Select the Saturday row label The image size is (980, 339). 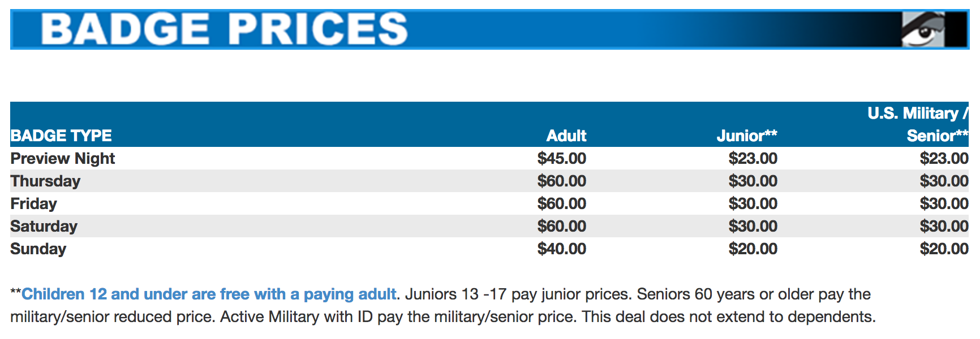tap(44, 226)
